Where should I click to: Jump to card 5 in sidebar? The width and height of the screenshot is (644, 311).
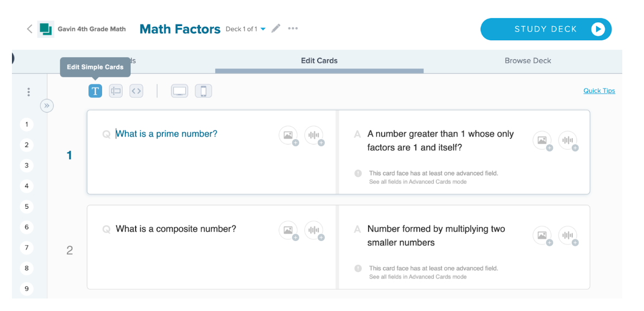click(x=27, y=207)
